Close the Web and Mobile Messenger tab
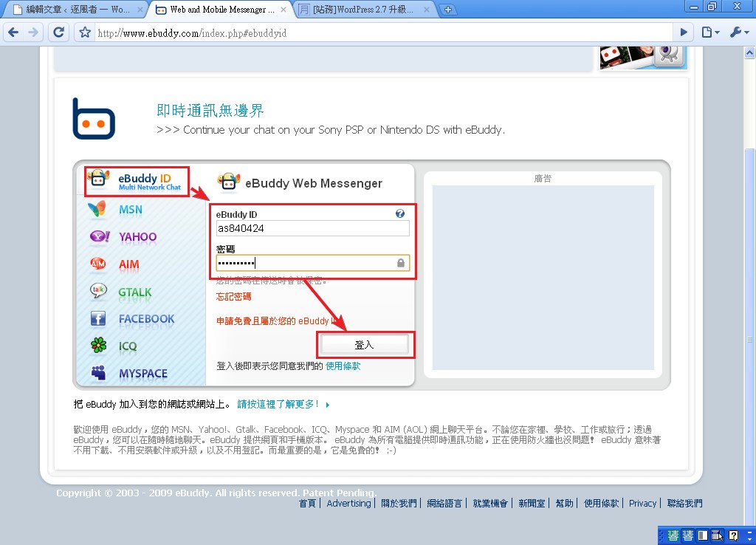This screenshot has width=756, height=545. point(283,10)
